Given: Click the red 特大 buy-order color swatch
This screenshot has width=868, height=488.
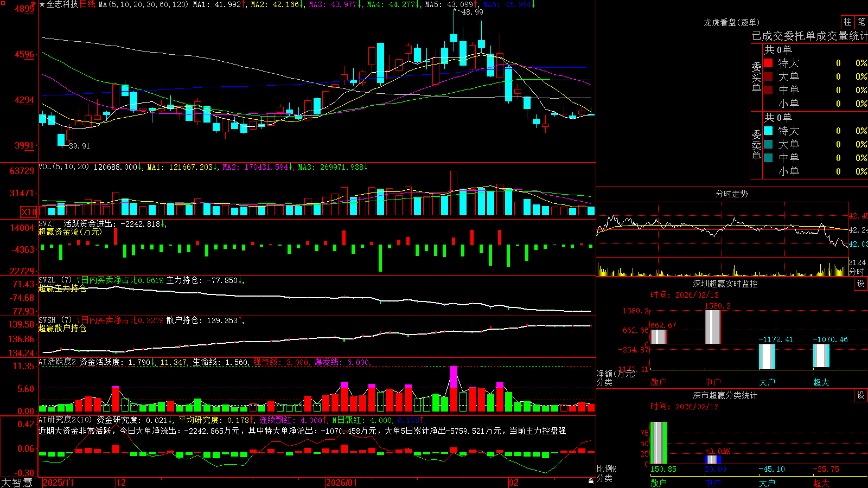Looking at the screenshot, I should click(x=768, y=63).
